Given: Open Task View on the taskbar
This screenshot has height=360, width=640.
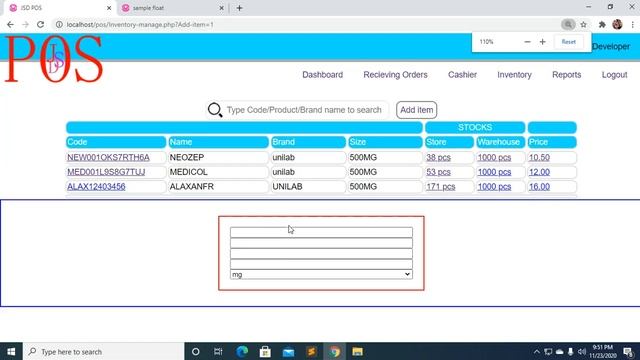Looking at the screenshot, I should pyautogui.click(x=218, y=351).
